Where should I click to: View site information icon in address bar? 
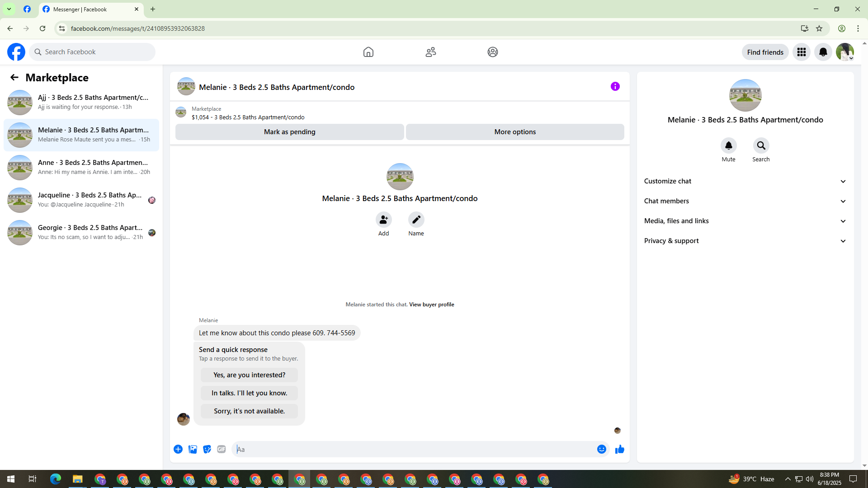[62, 28]
